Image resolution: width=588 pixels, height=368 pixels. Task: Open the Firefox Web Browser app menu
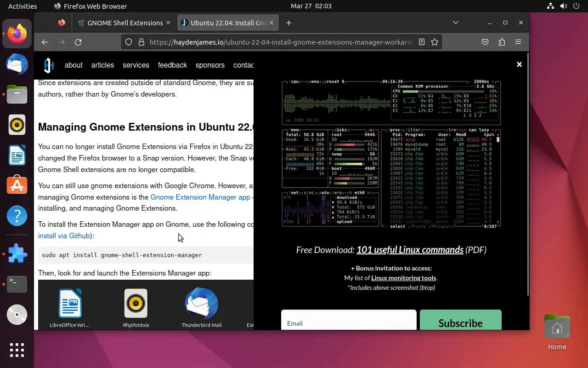click(90, 6)
